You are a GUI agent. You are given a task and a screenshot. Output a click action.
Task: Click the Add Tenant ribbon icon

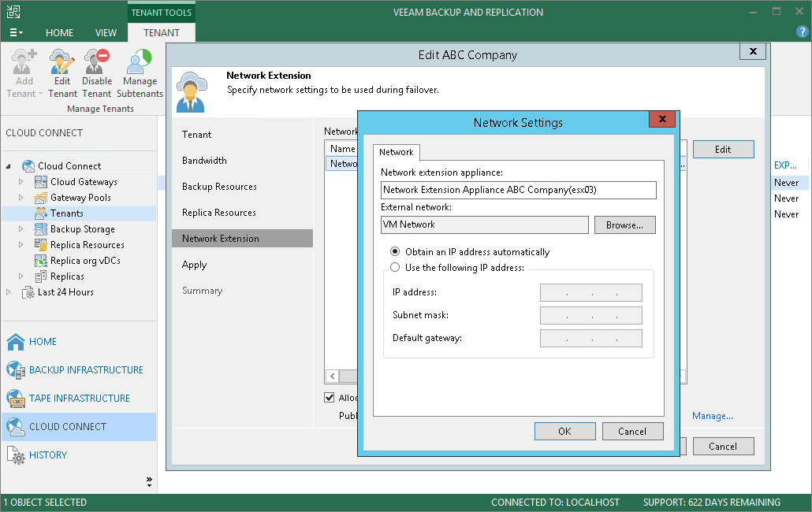tap(24, 61)
